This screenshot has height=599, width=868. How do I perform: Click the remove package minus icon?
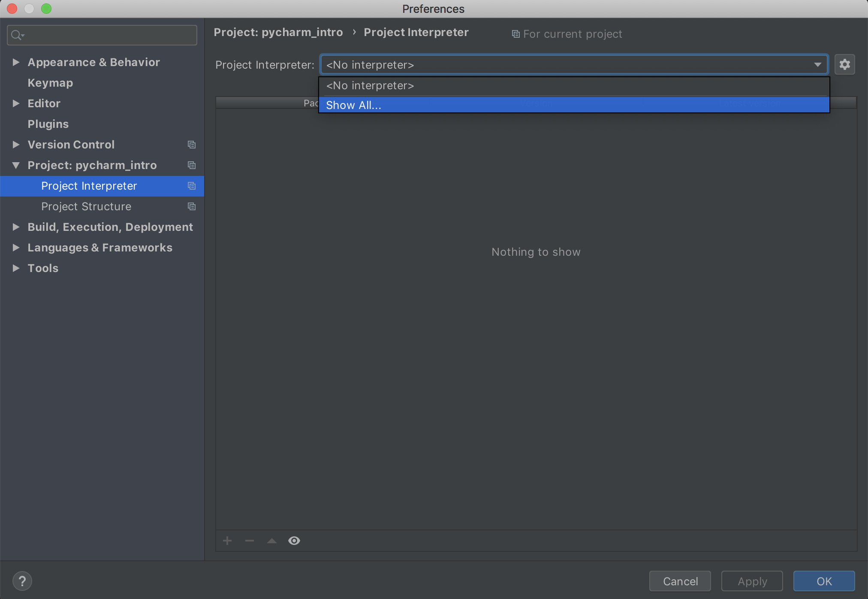click(x=249, y=540)
